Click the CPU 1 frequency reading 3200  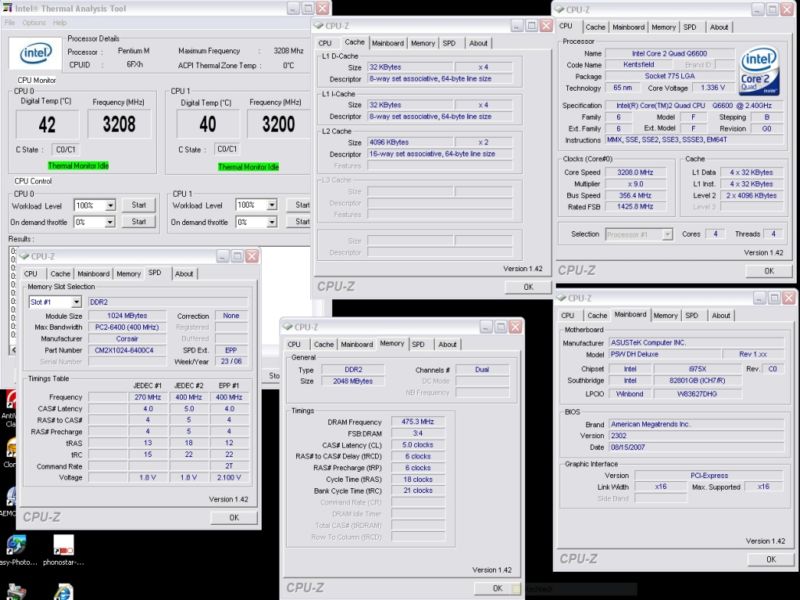tap(279, 124)
